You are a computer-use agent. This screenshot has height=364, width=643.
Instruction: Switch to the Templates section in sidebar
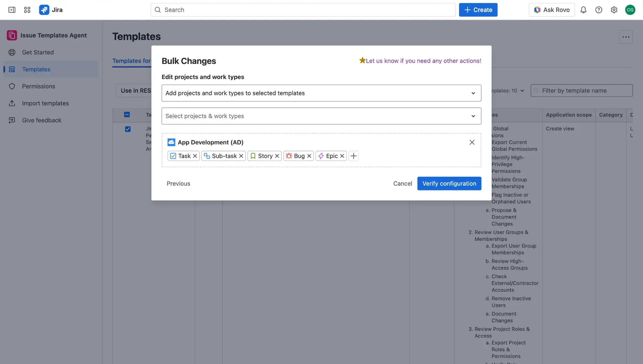pyautogui.click(x=37, y=69)
